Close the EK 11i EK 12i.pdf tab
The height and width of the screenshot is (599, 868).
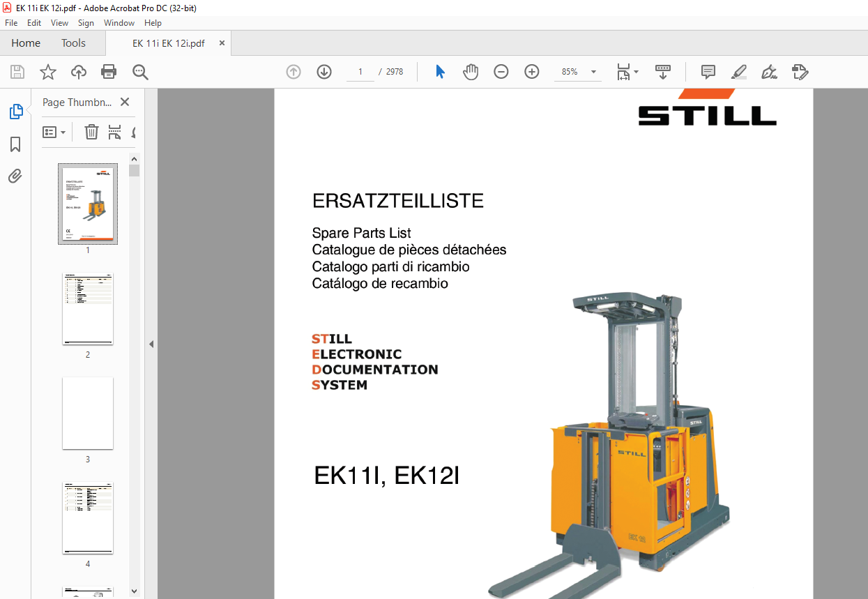[222, 43]
